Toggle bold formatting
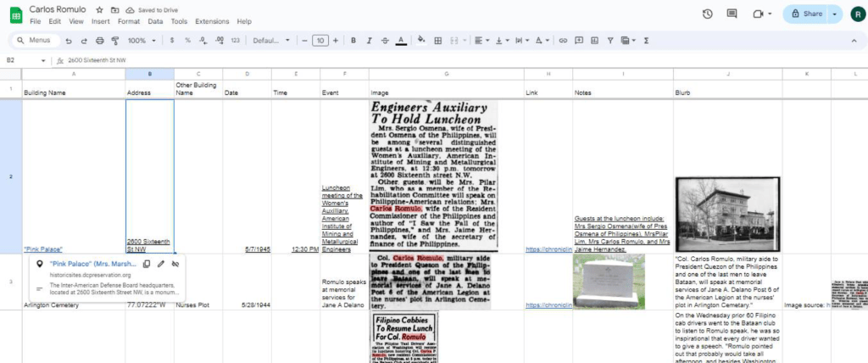This screenshot has height=363, width=868. tap(353, 41)
